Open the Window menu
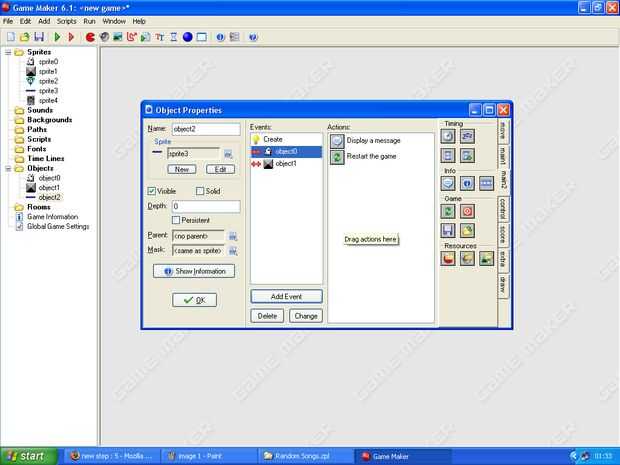 pos(114,21)
